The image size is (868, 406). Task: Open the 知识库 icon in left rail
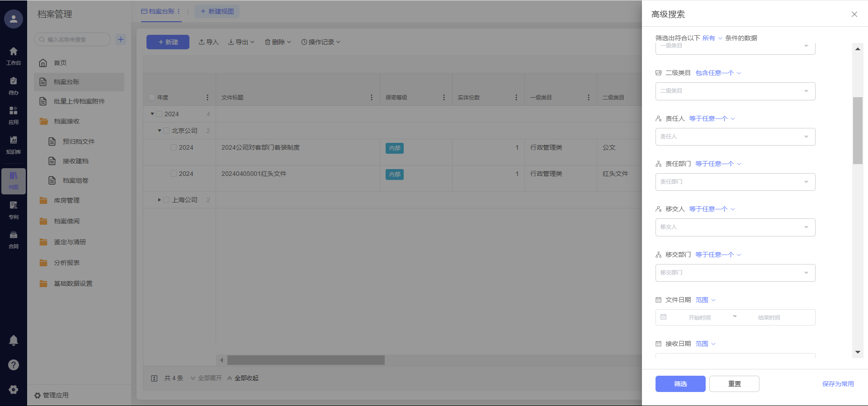[x=14, y=145]
